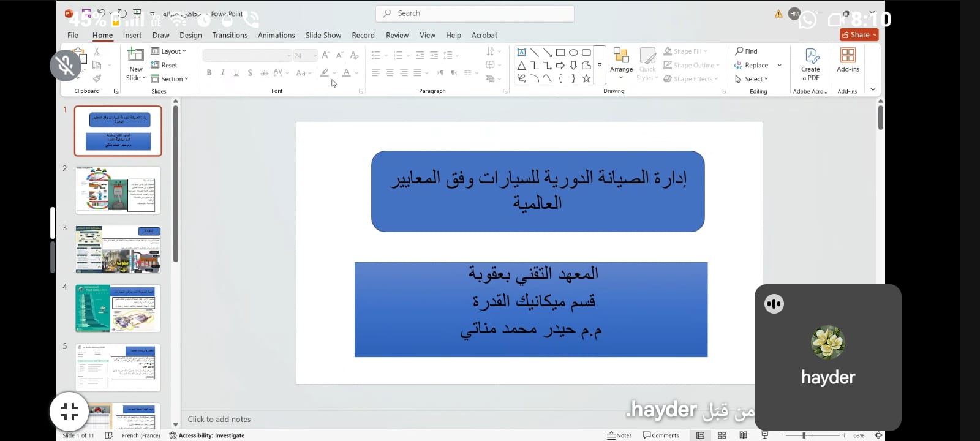Toggle text Shadow
The image size is (980, 441).
point(250,72)
